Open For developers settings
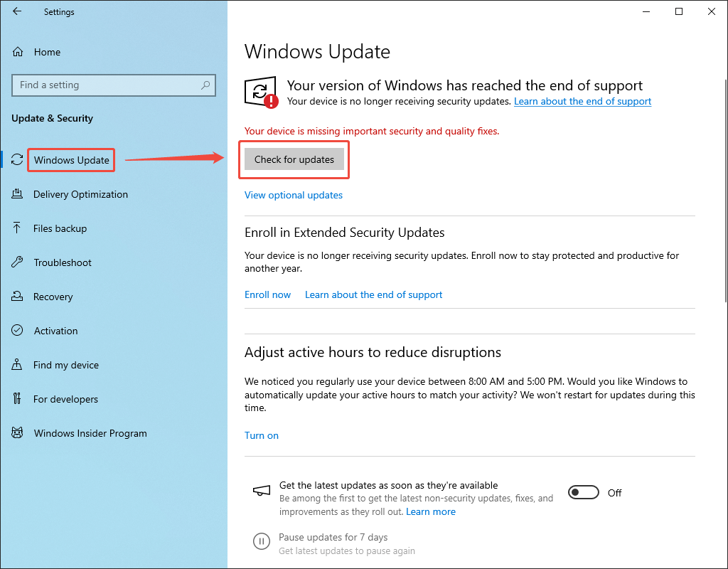728x569 pixels. click(65, 399)
